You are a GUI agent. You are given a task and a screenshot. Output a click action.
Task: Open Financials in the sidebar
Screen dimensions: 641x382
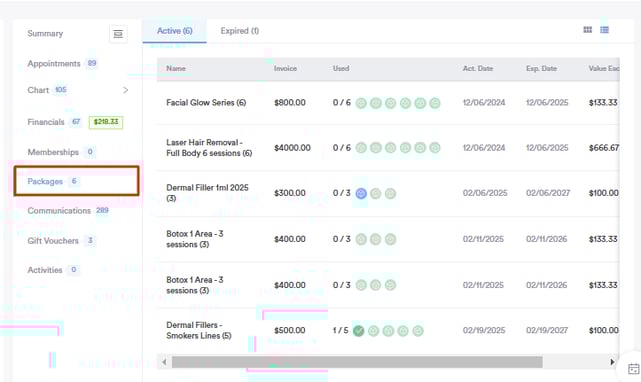coord(46,122)
